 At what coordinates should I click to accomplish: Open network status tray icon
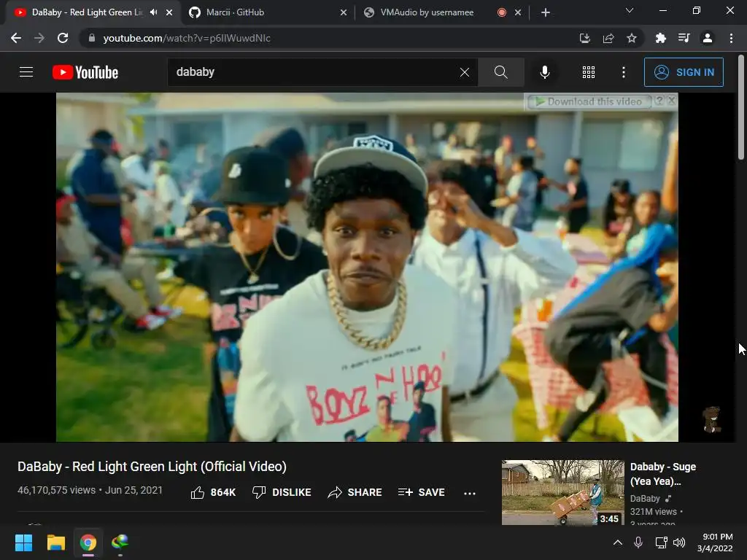click(661, 542)
